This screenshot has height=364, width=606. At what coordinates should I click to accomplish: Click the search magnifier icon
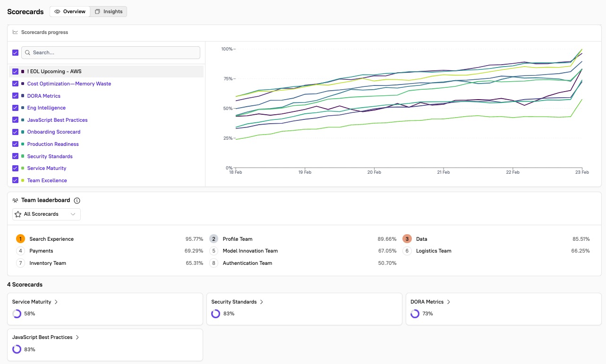(x=28, y=53)
